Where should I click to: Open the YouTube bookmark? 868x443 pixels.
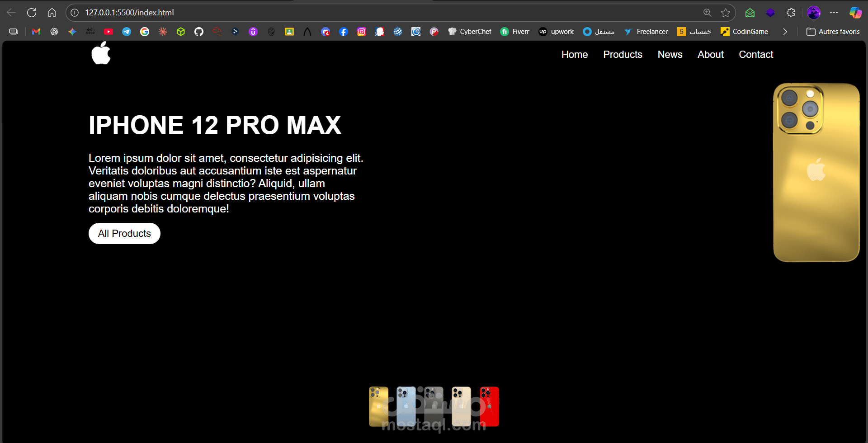click(108, 32)
